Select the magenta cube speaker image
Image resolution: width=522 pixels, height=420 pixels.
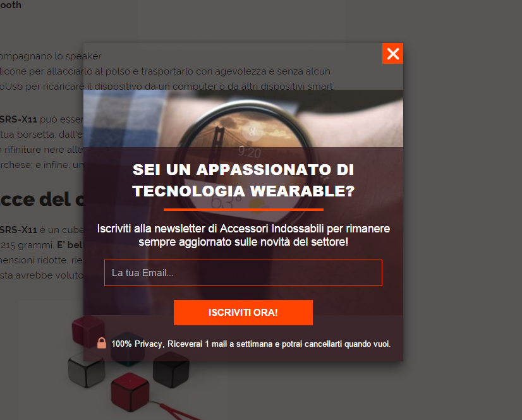(88, 331)
